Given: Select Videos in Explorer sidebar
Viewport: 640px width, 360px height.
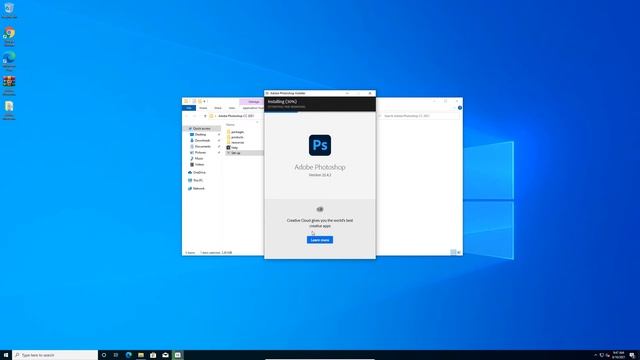Looking at the screenshot, I should pos(199,164).
